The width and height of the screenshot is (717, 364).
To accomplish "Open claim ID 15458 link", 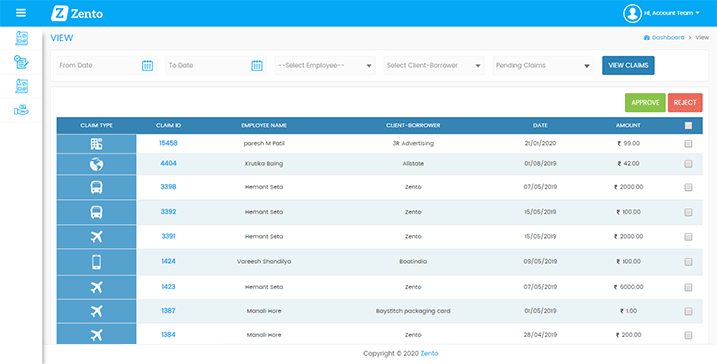I will pos(168,143).
